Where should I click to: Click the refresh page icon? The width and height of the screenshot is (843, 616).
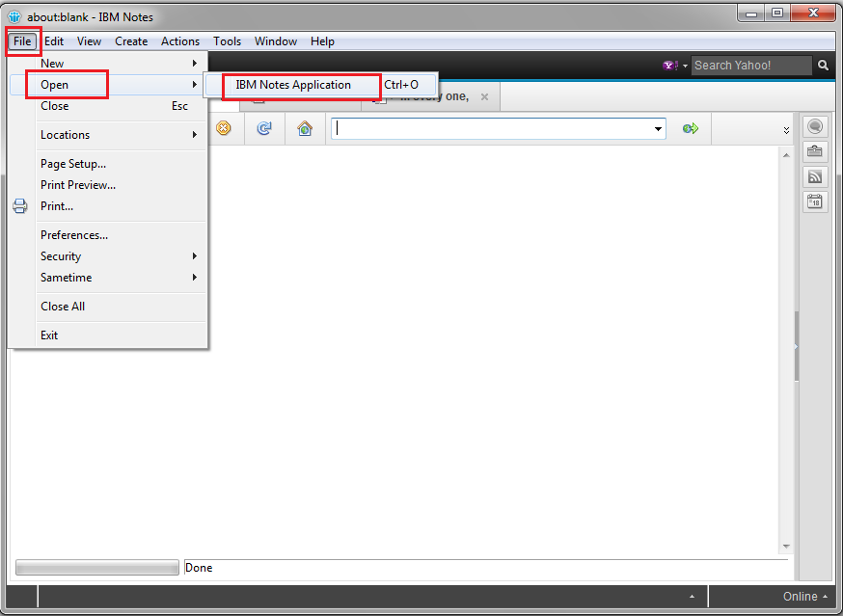pyautogui.click(x=264, y=128)
